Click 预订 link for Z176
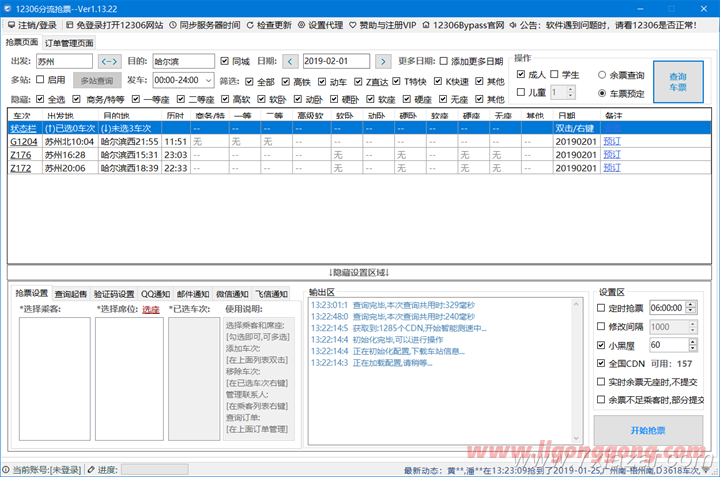720x477 pixels. [612, 155]
